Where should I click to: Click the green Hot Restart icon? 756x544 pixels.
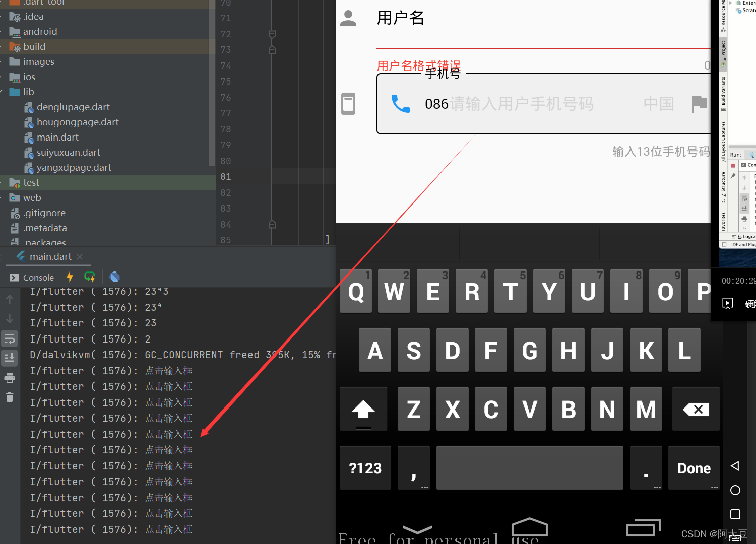pyautogui.click(x=90, y=277)
